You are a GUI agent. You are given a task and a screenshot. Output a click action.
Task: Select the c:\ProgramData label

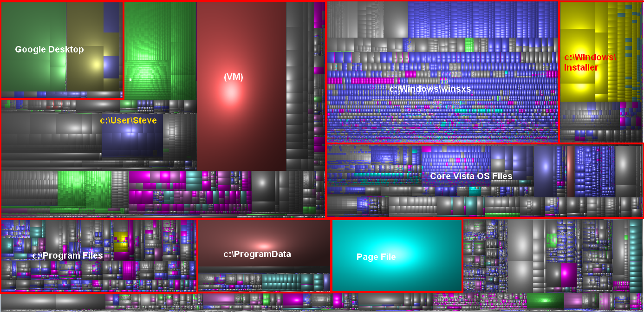tap(257, 254)
